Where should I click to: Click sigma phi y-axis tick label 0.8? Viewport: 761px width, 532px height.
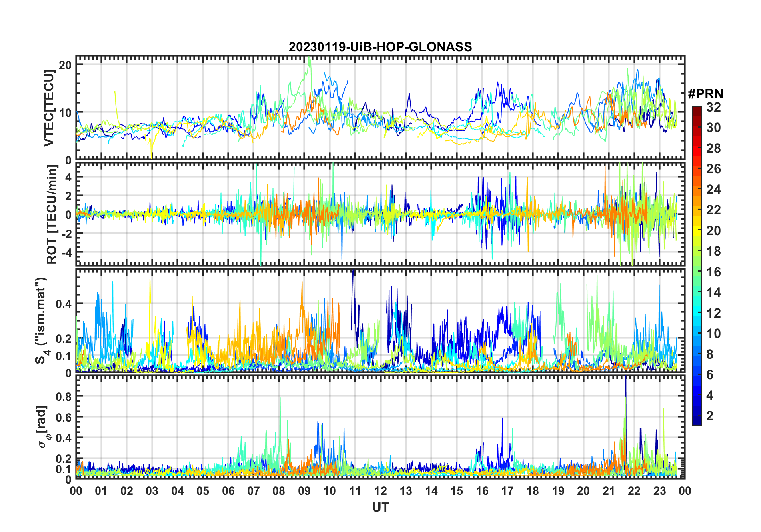[x=64, y=396]
